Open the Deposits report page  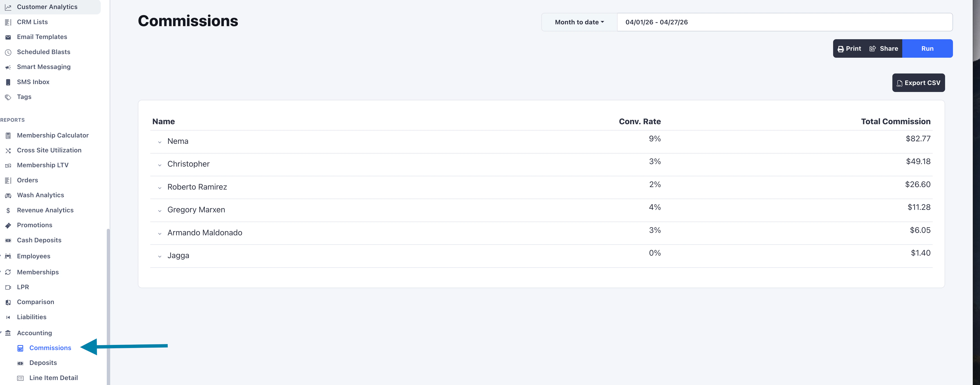(43, 362)
